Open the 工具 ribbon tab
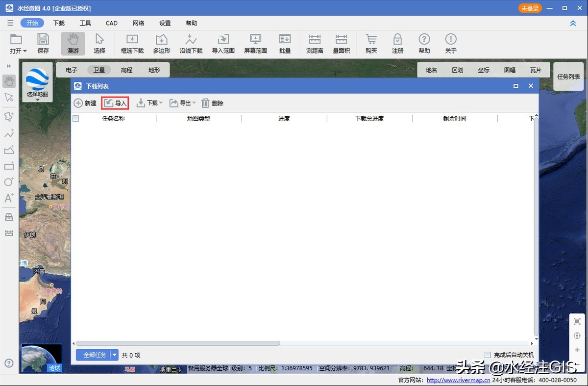 click(85, 23)
